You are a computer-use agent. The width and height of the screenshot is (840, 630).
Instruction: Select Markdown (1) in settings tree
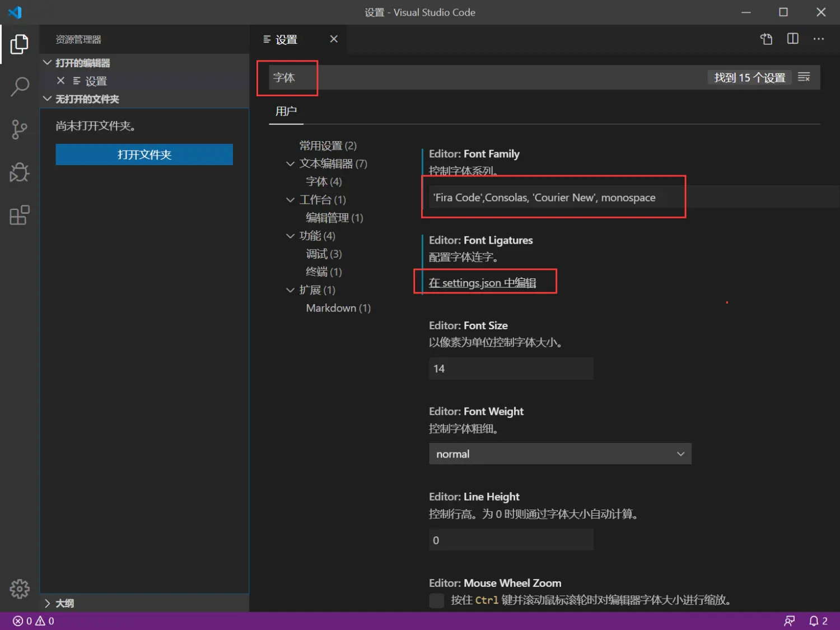[x=338, y=307]
